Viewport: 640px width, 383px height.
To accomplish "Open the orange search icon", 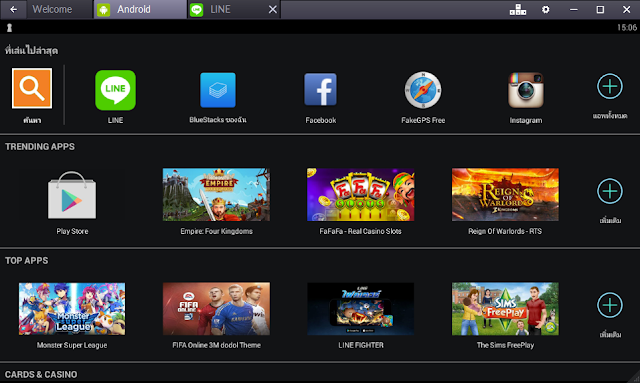I will coord(32,88).
